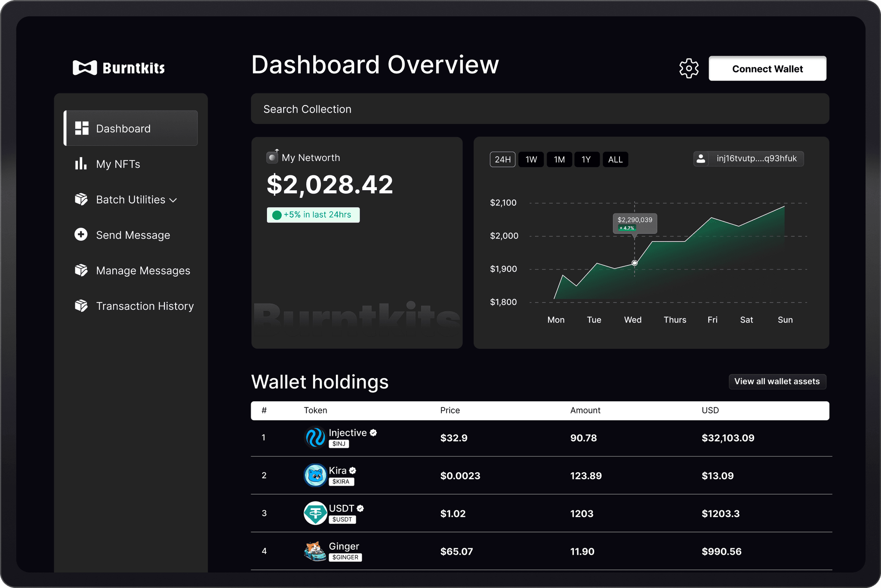Click the Connect Wallet button
The image size is (881, 588).
[x=767, y=69]
